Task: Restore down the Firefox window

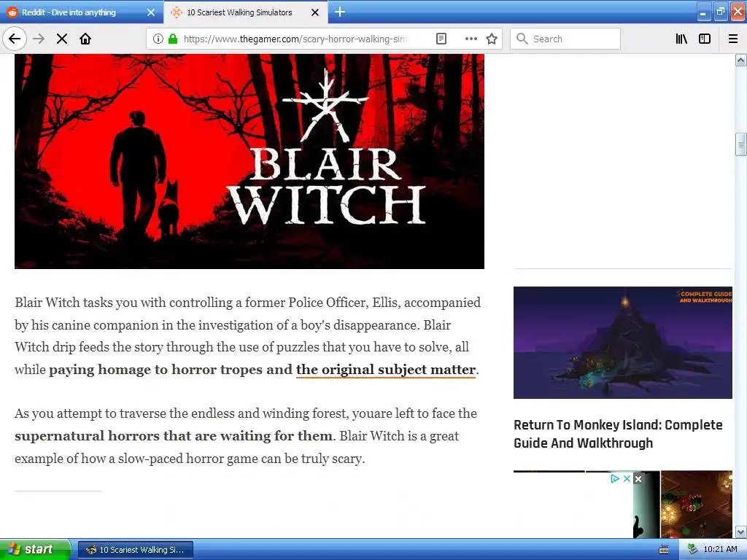Action: point(720,12)
